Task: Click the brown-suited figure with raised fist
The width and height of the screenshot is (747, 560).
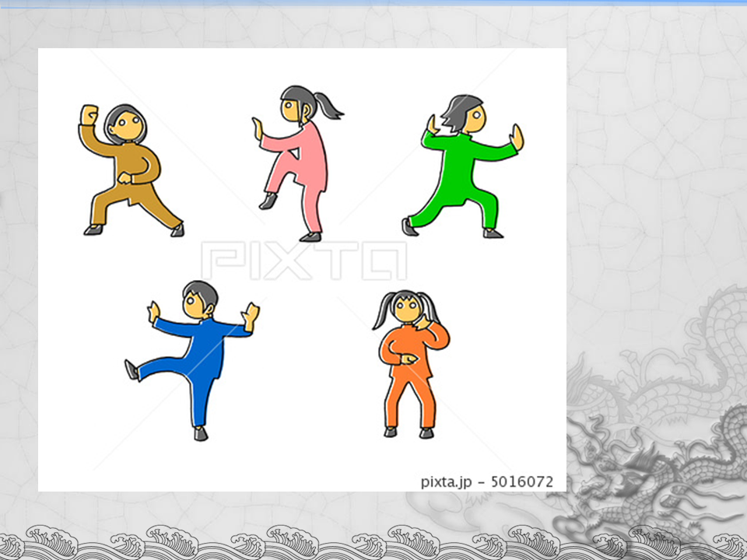Action: pyautogui.click(x=131, y=170)
